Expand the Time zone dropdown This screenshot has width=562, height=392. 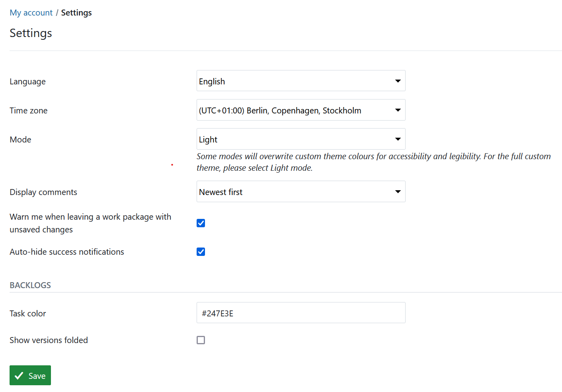click(x=301, y=110)
